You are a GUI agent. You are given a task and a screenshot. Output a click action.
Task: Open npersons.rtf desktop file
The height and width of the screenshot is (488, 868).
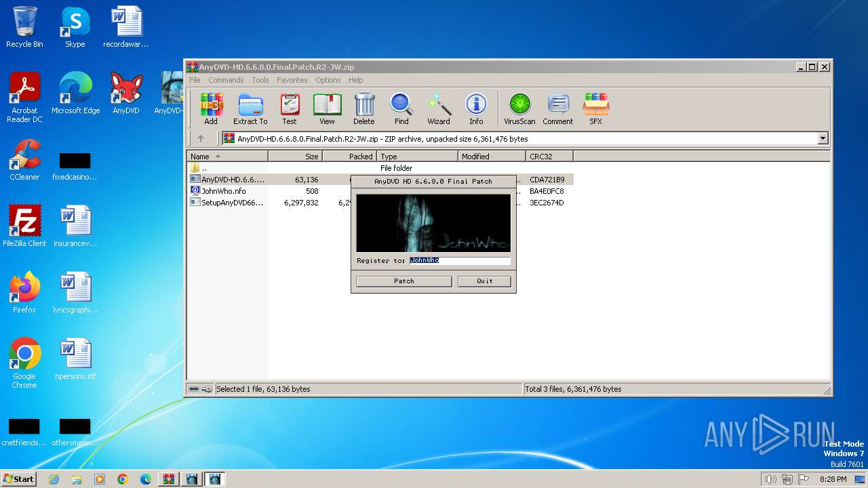75,359
